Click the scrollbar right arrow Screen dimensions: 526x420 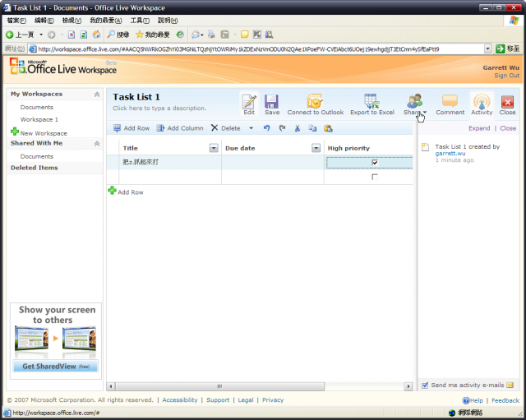[408, 386]
